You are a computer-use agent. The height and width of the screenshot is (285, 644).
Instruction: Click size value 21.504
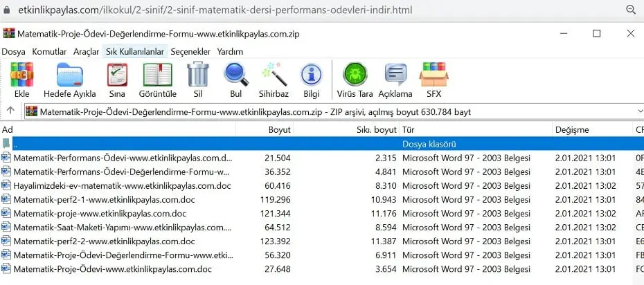(x=277, y=158)
